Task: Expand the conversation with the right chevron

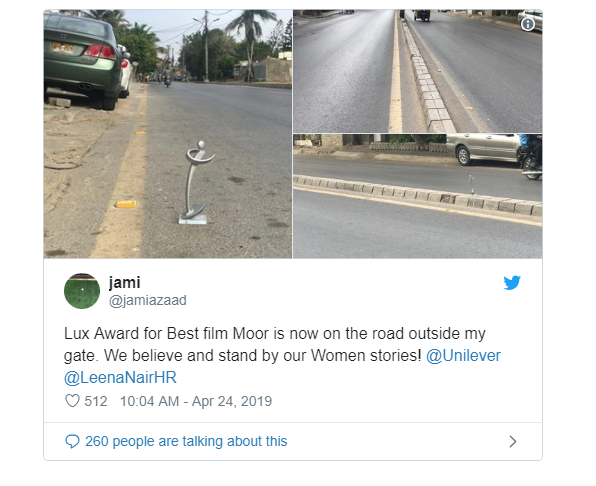Action: pos(513,442)
